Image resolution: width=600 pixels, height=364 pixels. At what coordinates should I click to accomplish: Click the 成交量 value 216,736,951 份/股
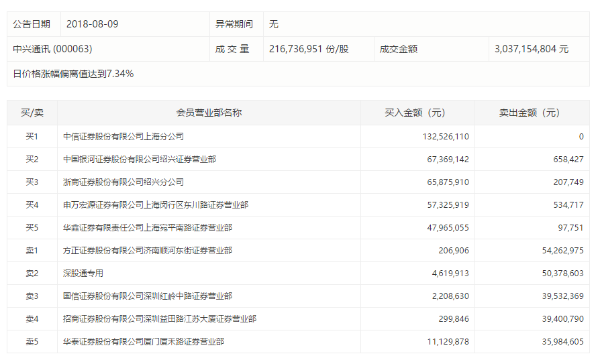[x=309, y=49]
